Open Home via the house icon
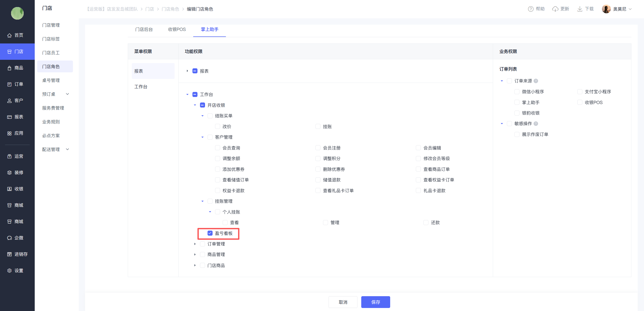644x311 pixels. (x=9, y=35)
